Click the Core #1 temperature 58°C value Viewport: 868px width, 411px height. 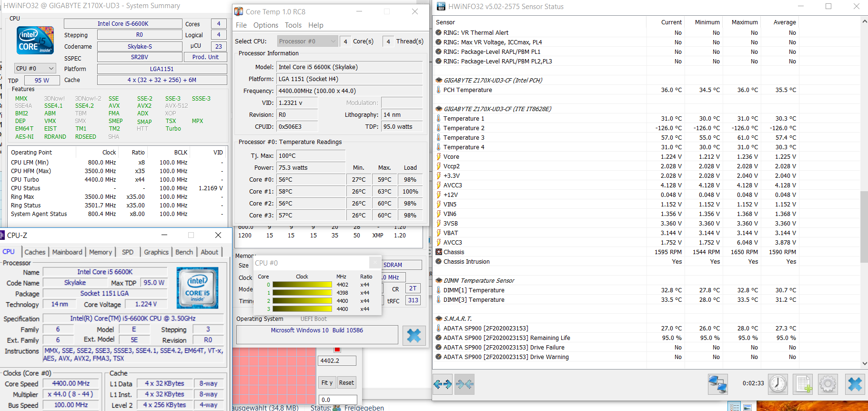pos(311,191)
